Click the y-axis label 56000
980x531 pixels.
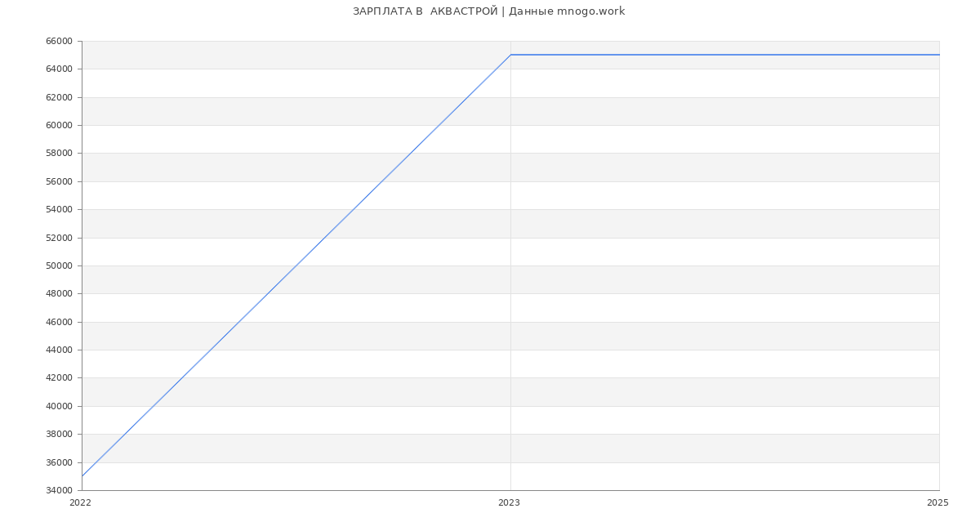point(59,181)
